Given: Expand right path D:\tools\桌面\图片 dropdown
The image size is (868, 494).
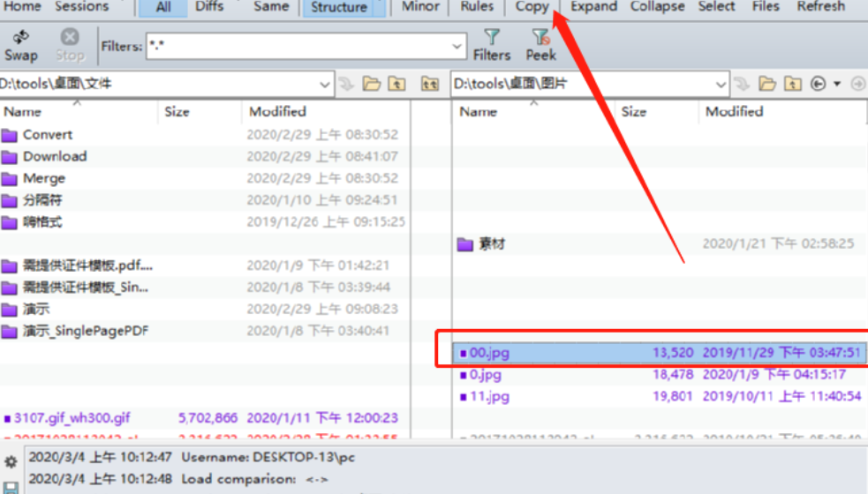Looking at the screenshot, I should click(721, 85).
